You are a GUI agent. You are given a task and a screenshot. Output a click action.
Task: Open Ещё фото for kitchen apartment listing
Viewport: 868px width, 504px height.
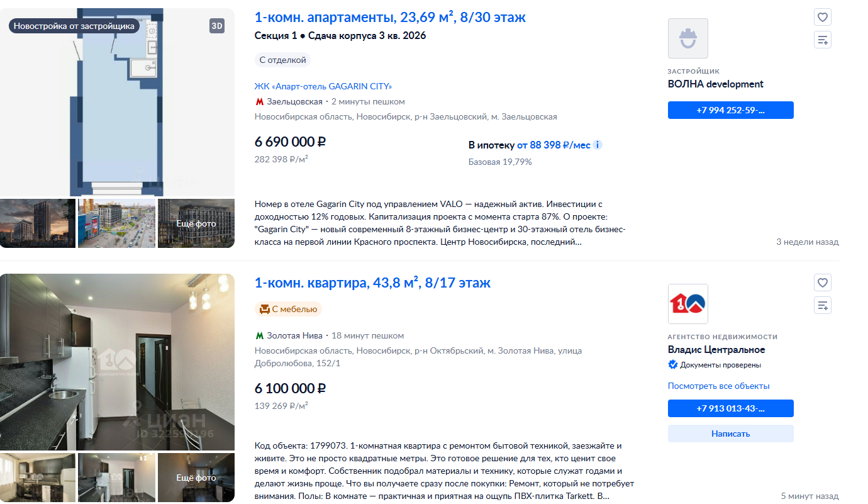[196, 478]
